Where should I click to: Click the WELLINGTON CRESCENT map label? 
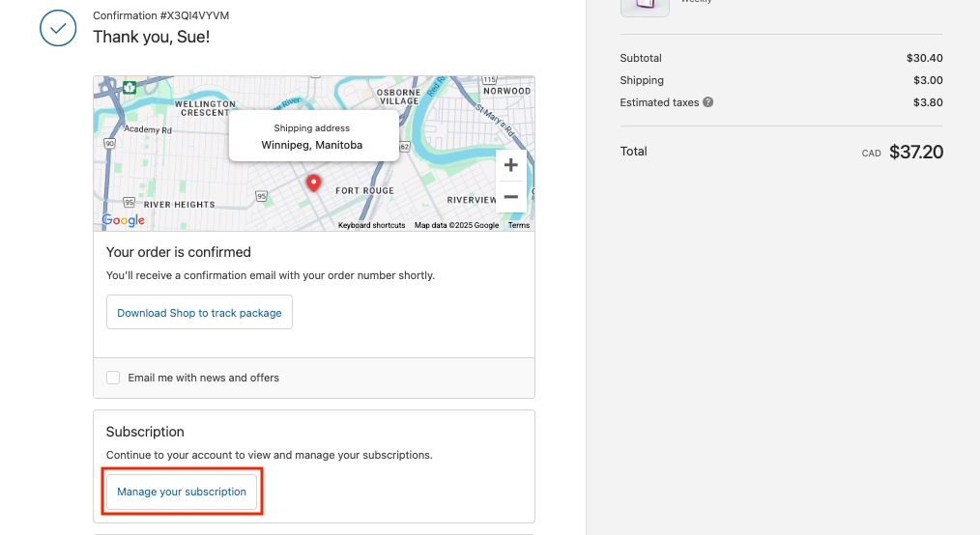204,108
